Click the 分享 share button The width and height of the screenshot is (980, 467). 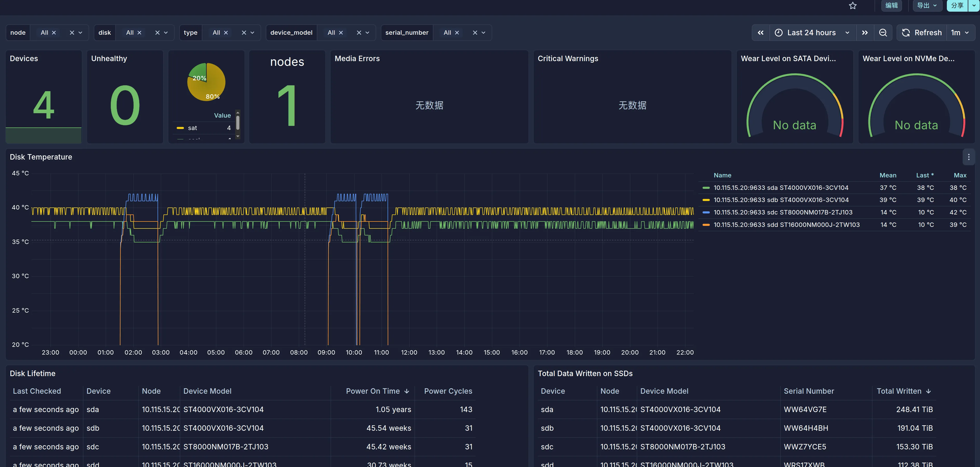(x=957, y=6)
